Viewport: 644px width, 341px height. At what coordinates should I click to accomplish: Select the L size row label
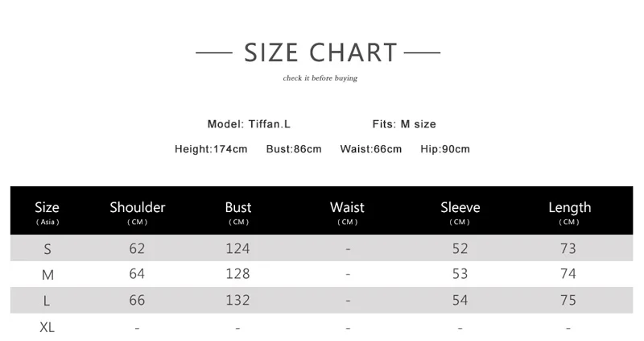[47, 301]
